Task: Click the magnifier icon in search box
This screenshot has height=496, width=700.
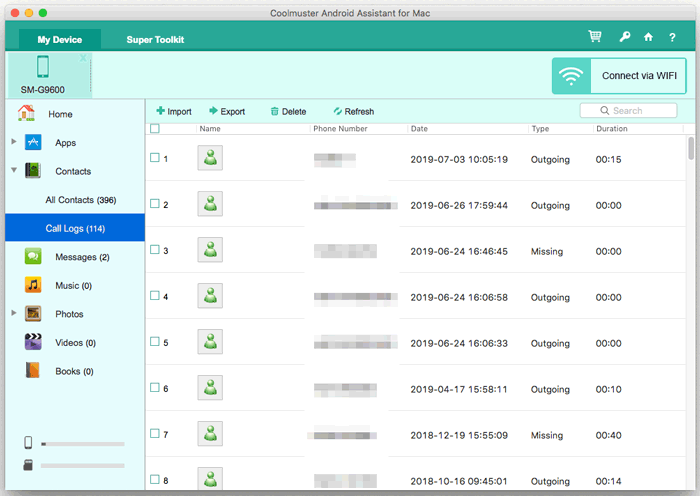Action: pyautogui.click(x=604, y=110)
